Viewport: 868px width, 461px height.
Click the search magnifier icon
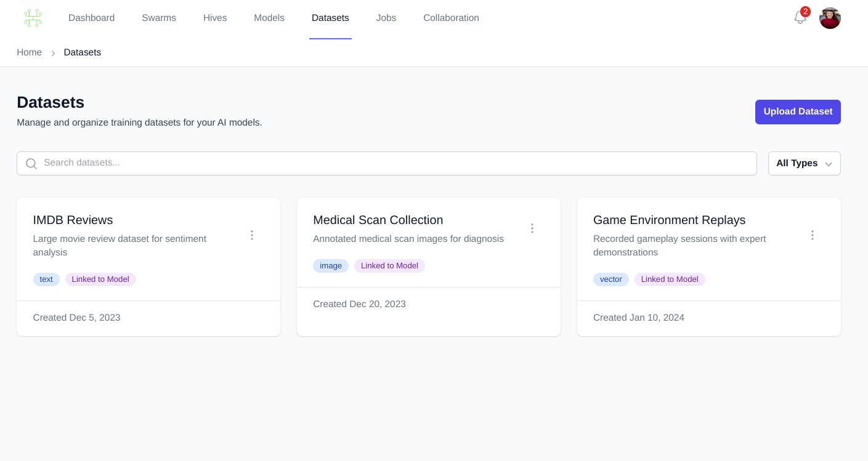point(31,164)
